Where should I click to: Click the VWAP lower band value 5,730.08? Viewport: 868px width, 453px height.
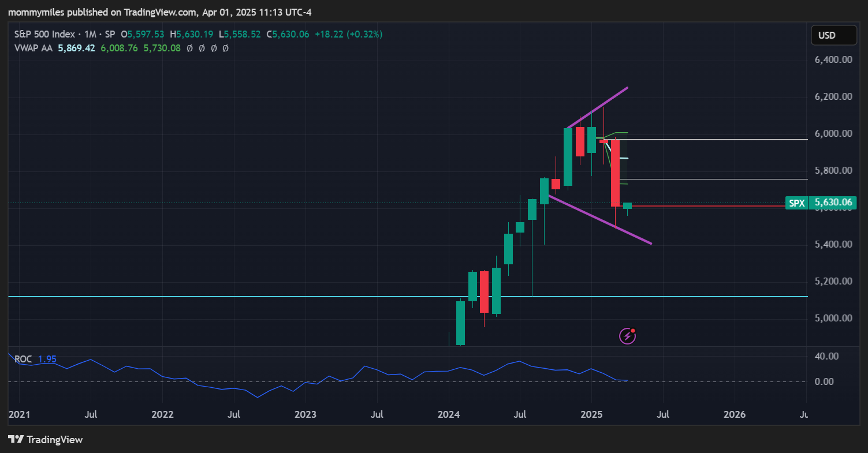tap(162, 48)
